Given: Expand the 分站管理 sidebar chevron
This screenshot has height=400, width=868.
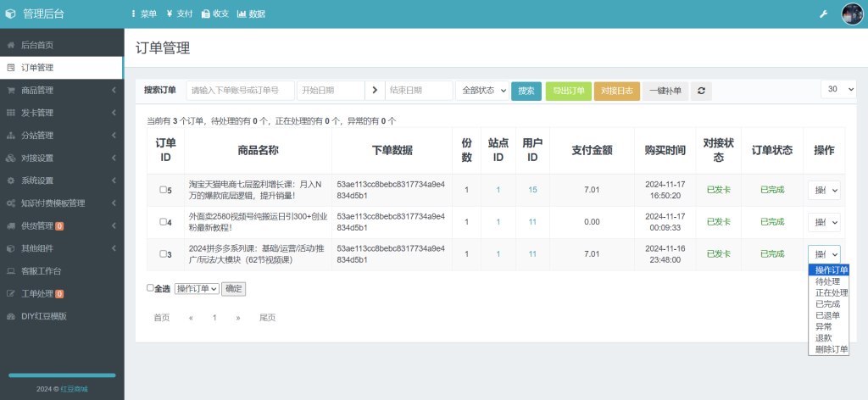Looking at the screenshot, I should point(114,136).
